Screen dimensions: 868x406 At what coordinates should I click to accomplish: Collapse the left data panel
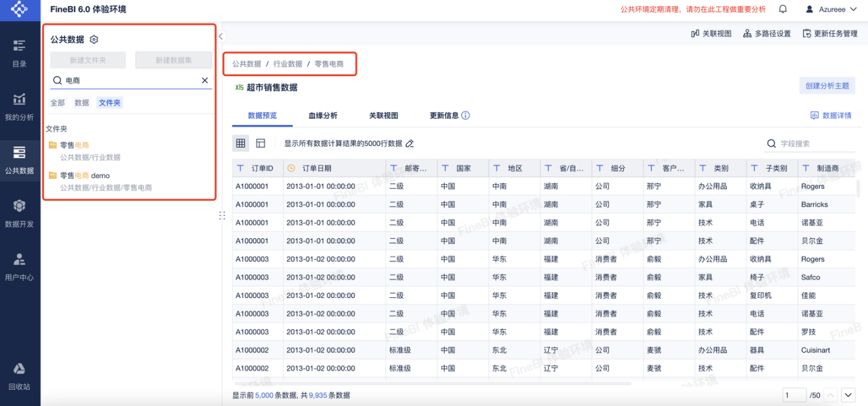coord(220,35)
